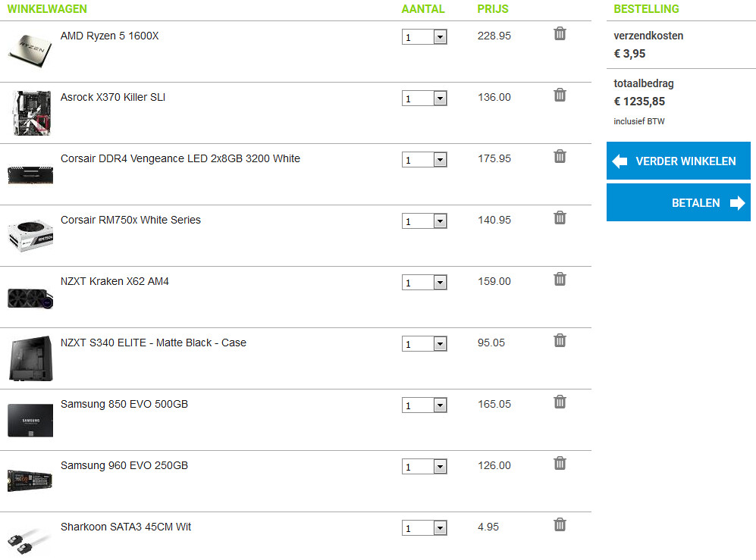Click the Corsair RAM stick thumbnail
The width and height of the screenshot is (756, 560).
click(30, 175)
